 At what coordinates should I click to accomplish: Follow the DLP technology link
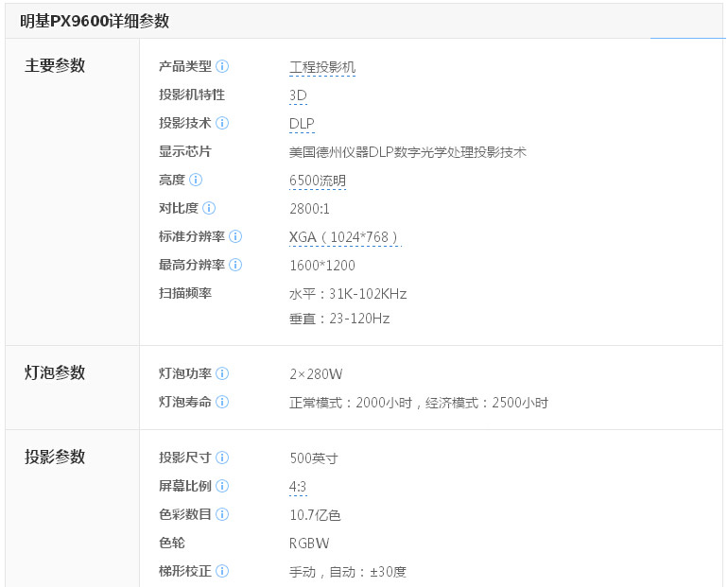pos(302,124)
